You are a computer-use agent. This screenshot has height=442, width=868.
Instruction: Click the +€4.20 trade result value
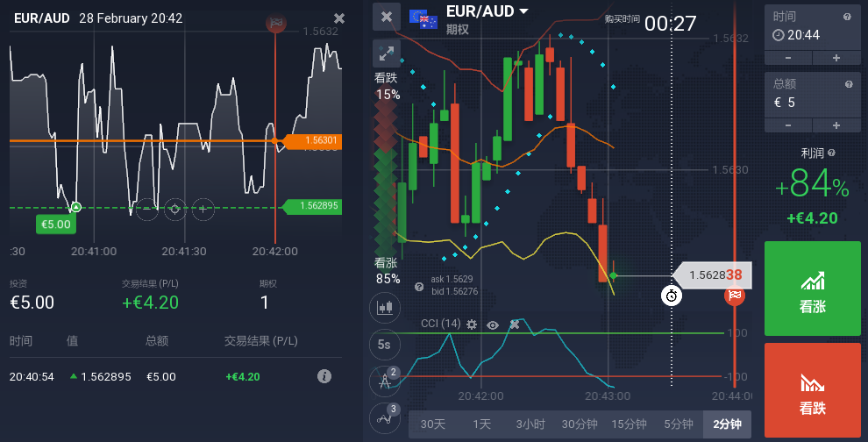click(150, 303)
